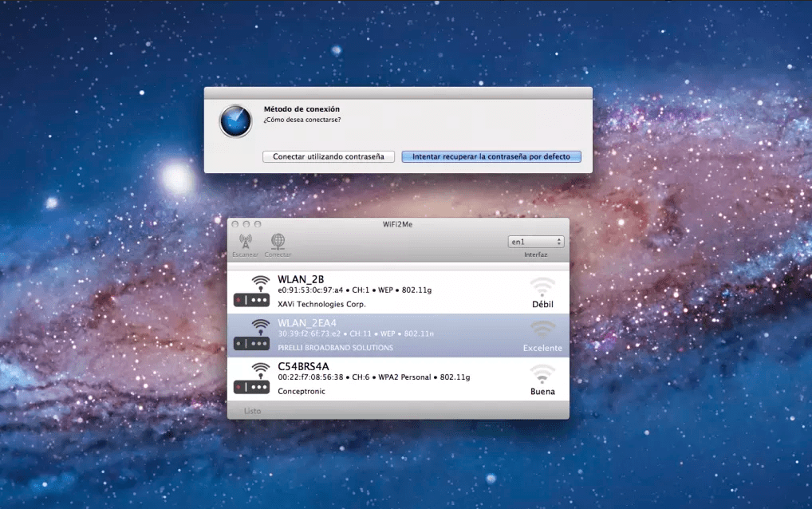Click the XAVi Technologies Corp. vendor text
Image resolution: width=812 pixels, height=509 pixels.
(321, 304)
